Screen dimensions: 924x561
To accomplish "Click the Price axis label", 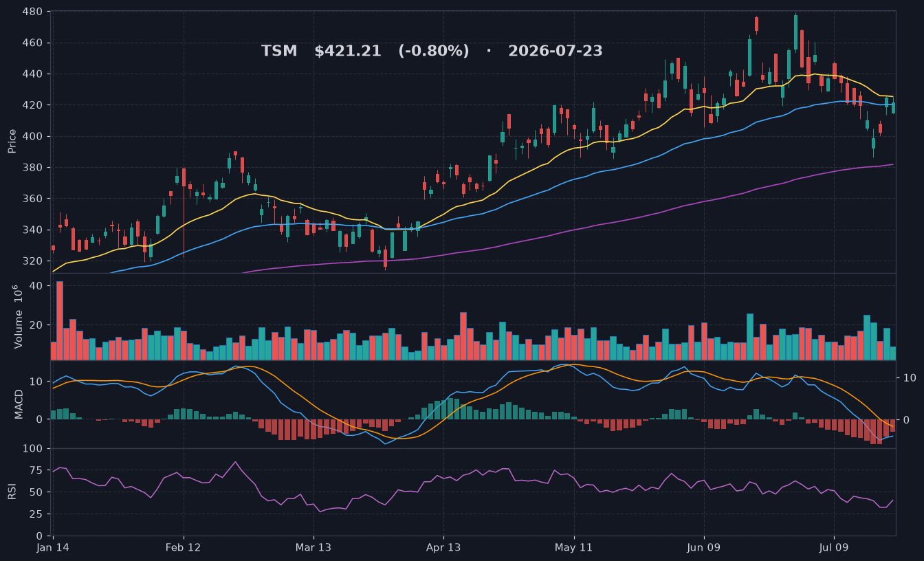I will pos(12,140).
